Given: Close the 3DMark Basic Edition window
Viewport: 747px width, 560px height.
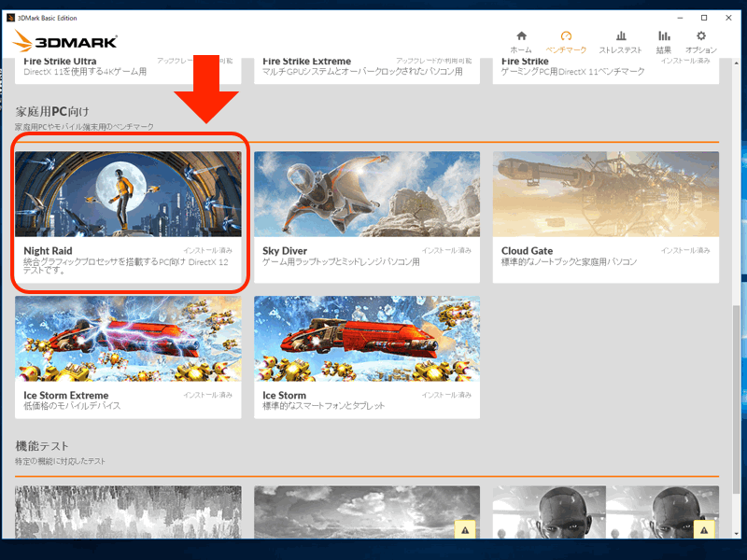Looking at the screenshot, I should coord(728,18).
